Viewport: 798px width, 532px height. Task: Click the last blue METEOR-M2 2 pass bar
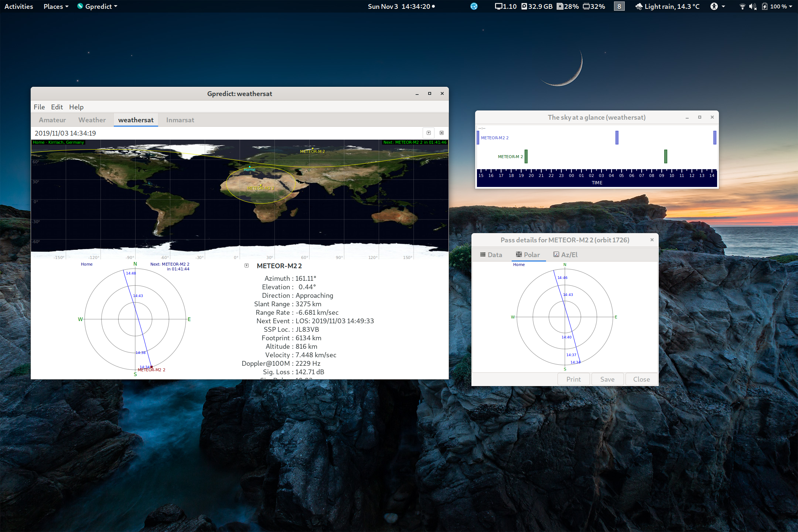[x=715, y=137]
